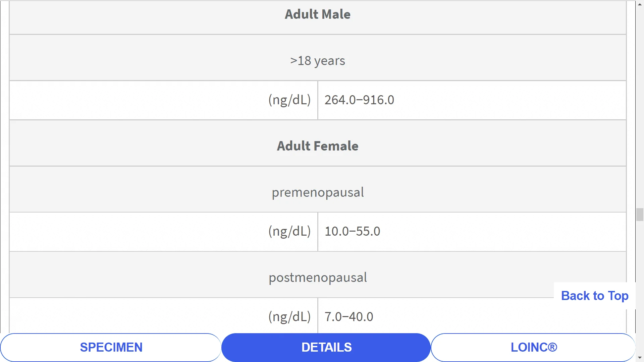Click the Adult Male heading
The height and width of the screenshot is (362, 644).
pyautogui.click(x=317, y=14)
